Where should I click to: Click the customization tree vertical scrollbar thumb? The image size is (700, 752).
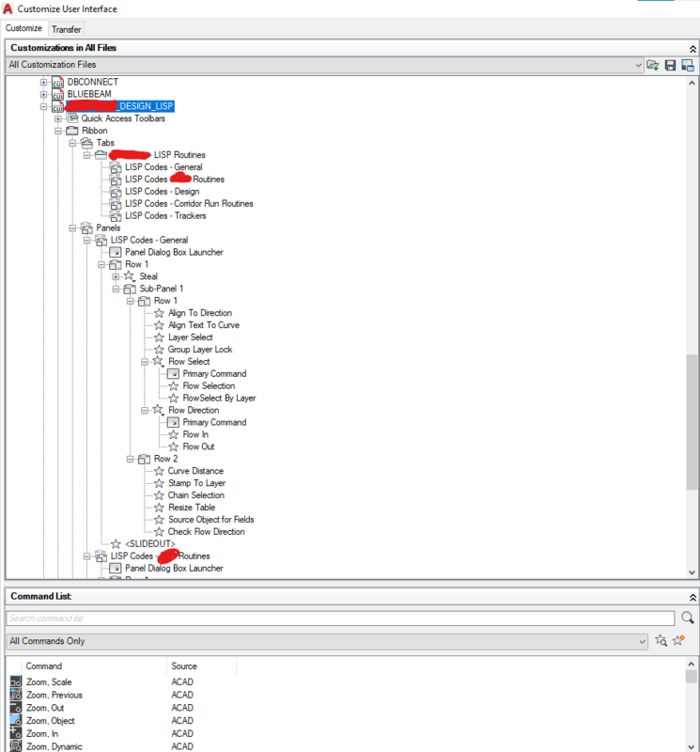pos(692,422)
